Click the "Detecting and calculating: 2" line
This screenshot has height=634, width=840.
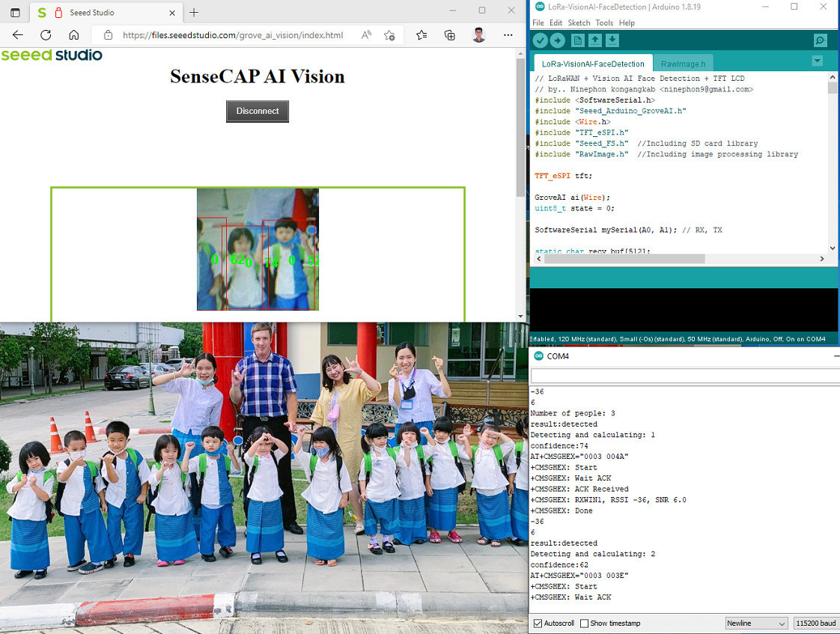[593, 554]
